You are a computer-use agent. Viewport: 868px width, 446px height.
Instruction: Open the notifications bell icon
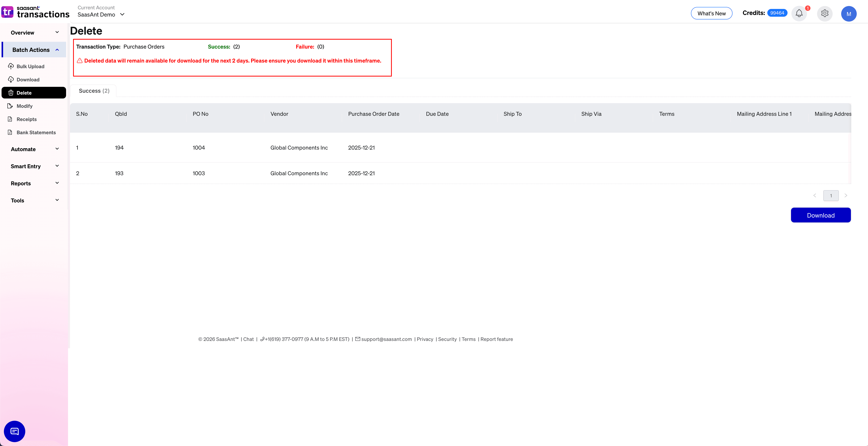799,13
